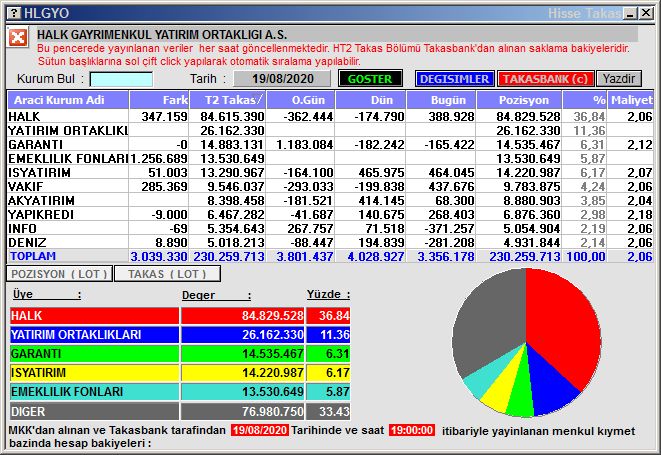Image resolution: width=661 pixels, height=455 pixels.
Task: Select the DENIZ row in table
Action: [330, 242]
